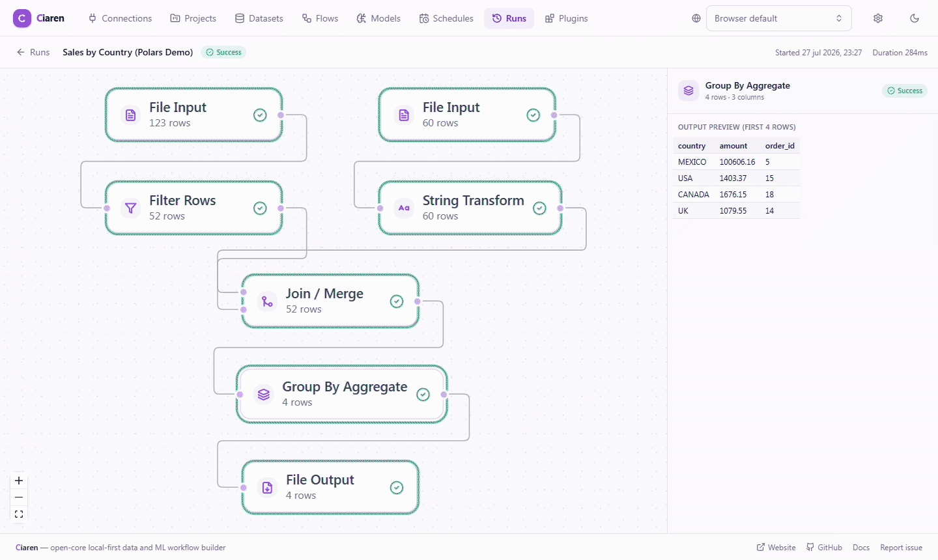Click the success checkmark on 60-row File Input

533,115
